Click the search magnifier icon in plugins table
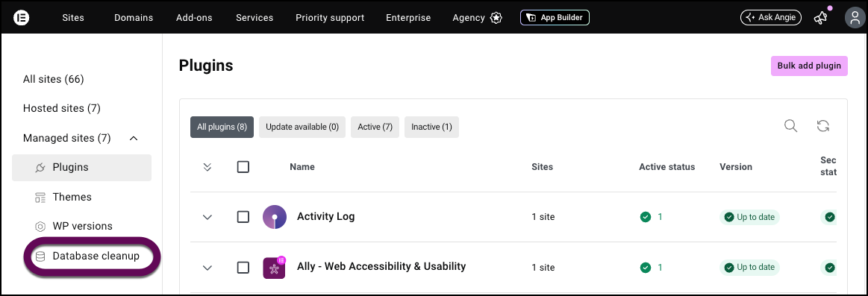This screenshot has height=296, width=868. click(x=791, y=125)
